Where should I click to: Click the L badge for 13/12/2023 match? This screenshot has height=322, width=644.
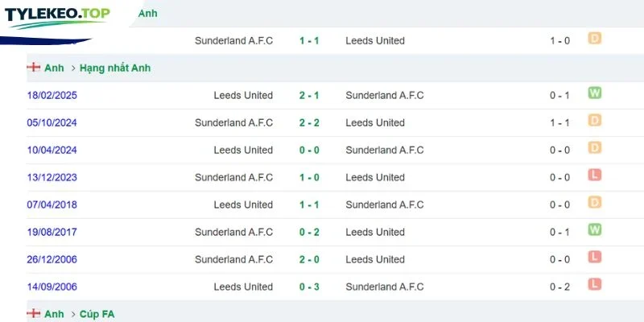[x=594, y=175]
